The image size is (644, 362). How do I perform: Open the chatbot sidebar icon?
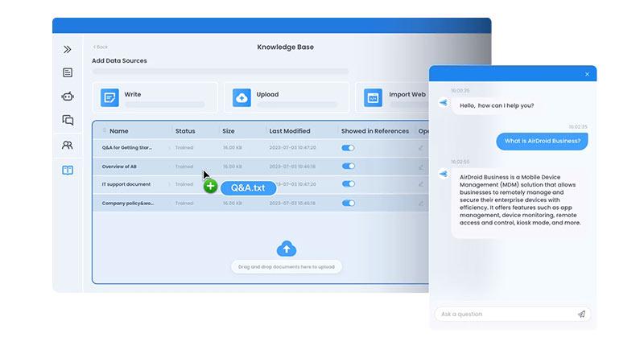pyautogui.click(x=68, y=97)
